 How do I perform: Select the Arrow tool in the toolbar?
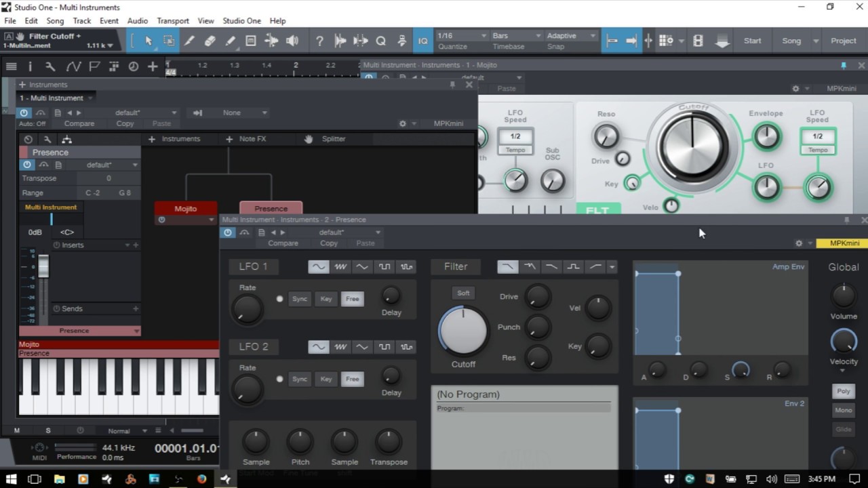click(149, 41)
